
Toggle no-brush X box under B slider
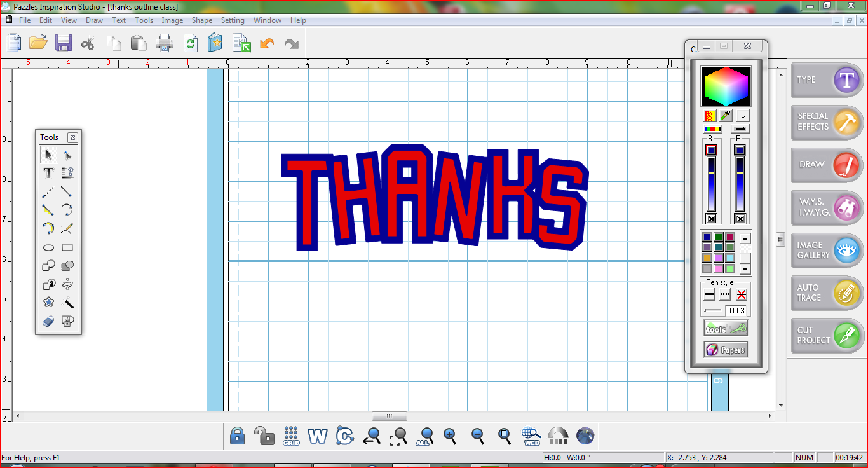coord(711,219)
